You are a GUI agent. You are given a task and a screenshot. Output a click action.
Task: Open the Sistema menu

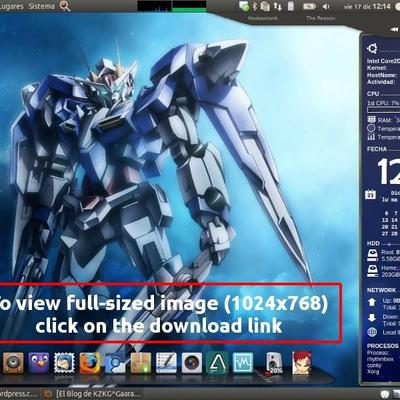click(42, 6)
